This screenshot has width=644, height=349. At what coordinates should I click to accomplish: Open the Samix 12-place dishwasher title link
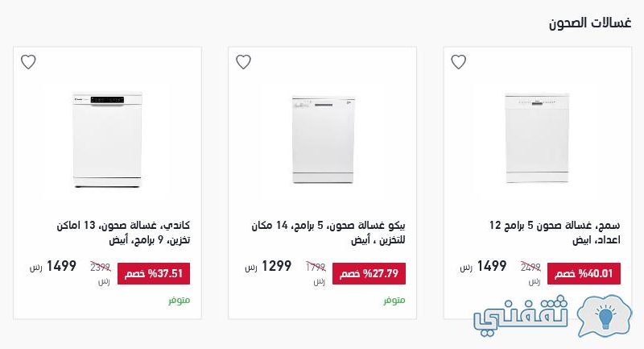coord(555,233)
